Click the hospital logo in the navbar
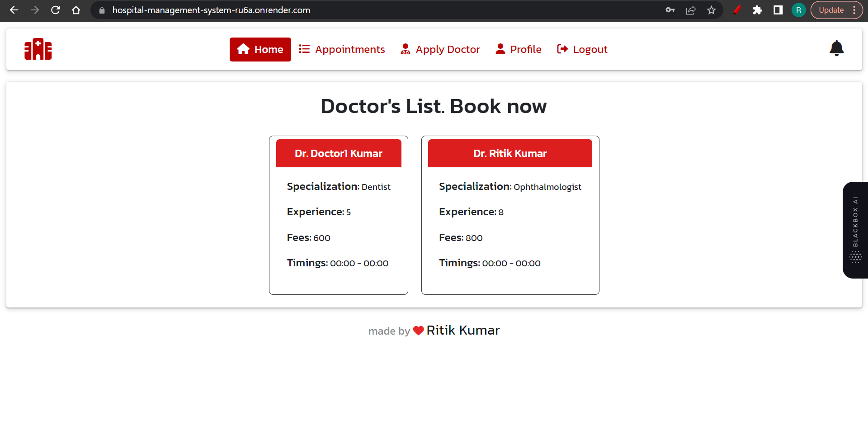 (38, 49)
